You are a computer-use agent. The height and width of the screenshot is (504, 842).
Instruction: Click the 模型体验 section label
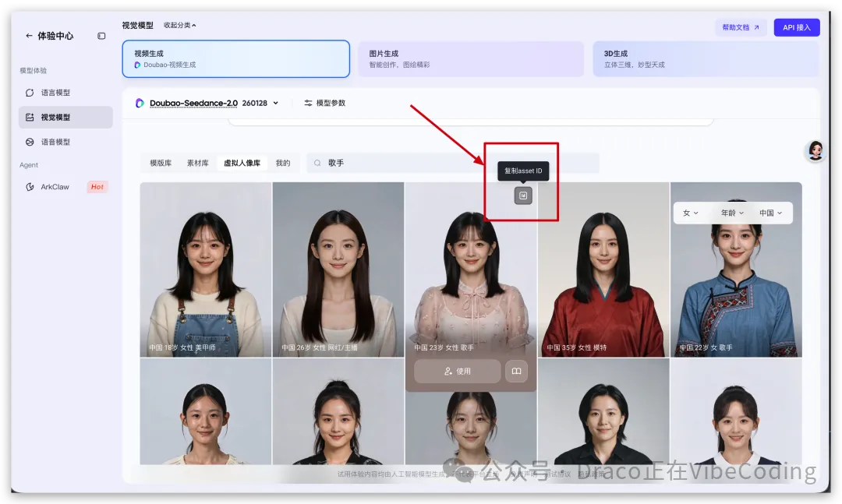click(x=34, y=70)
